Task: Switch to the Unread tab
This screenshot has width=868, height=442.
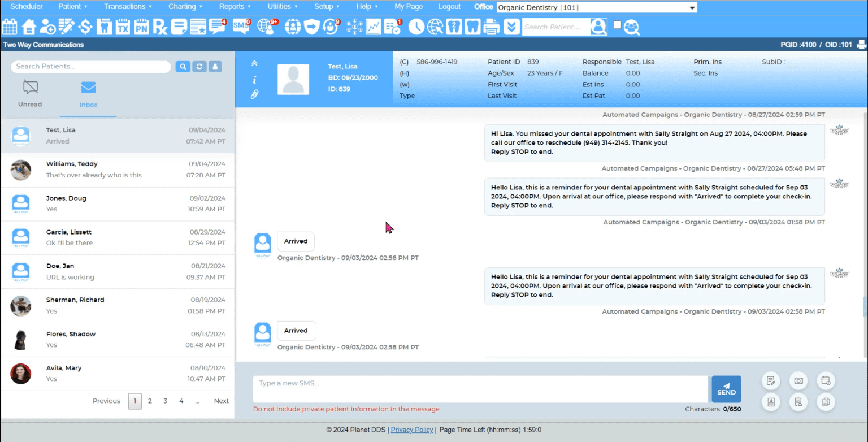Action: (29, 93)
